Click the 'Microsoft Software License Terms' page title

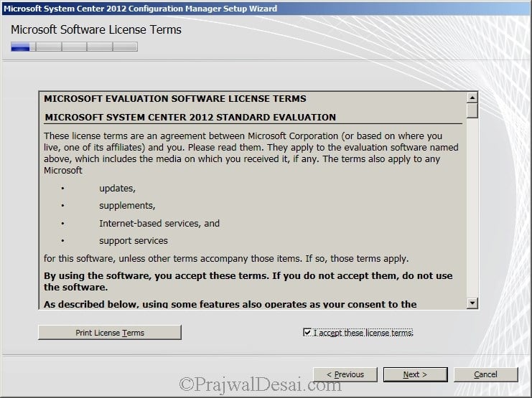tap(96, 30)
